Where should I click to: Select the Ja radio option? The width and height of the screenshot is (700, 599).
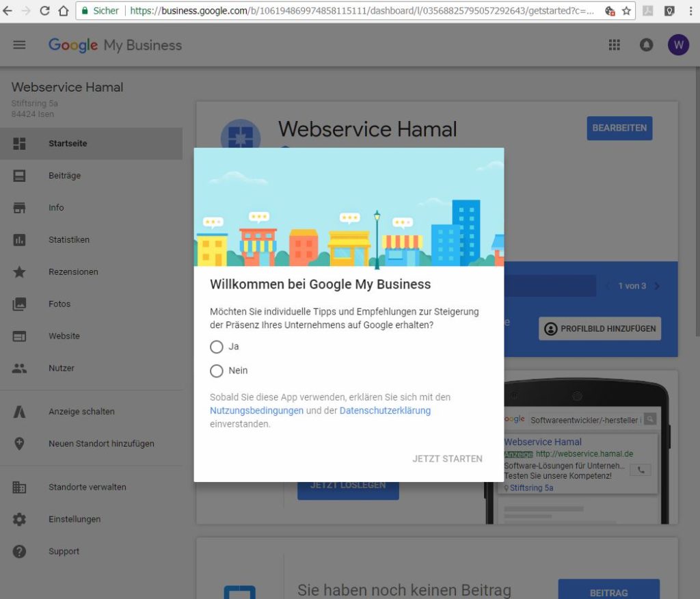217,347
